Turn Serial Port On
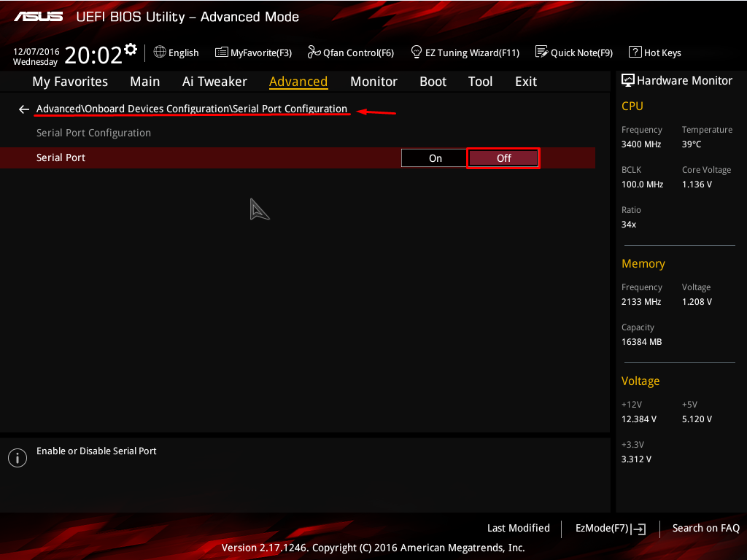Screen dimensions: 747x560 (434, 158)
